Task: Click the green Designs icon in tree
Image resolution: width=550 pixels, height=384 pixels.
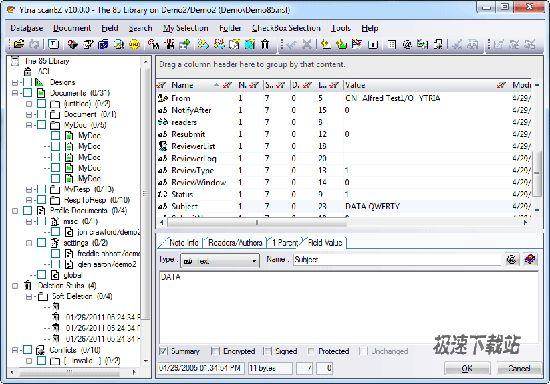Action: click(39, 82)
